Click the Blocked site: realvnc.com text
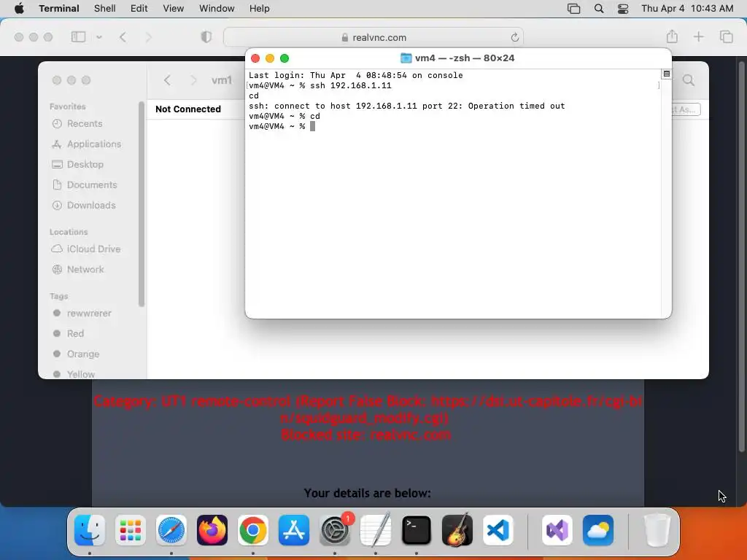Viewport: 747px width, 560px height. (366, 435)
